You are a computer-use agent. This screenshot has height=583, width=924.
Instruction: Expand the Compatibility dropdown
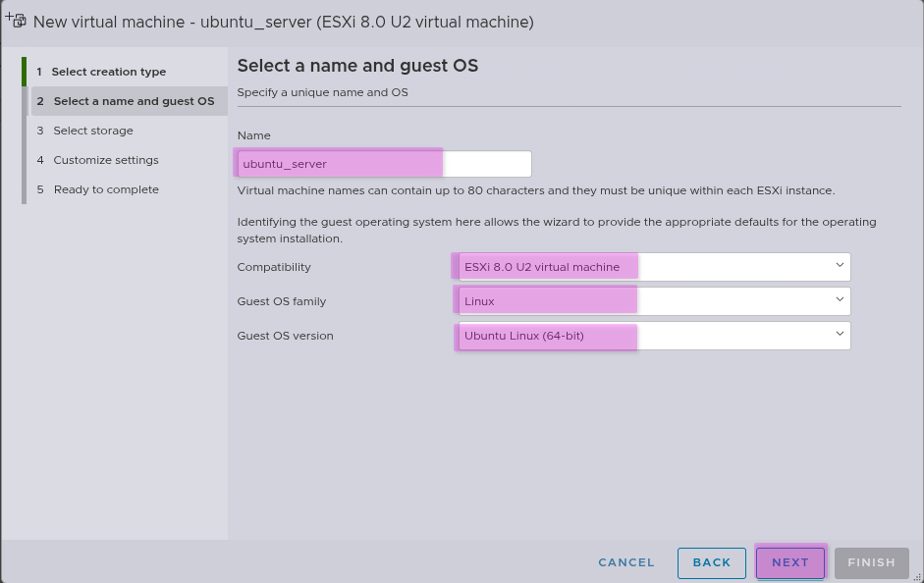pyautogui.click(x=651, y=267)
